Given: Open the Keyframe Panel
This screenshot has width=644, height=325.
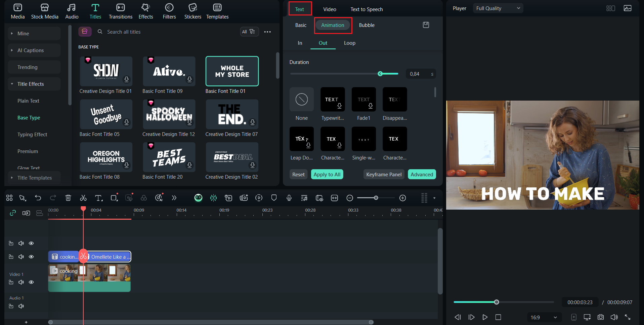Looking at the screenshot, I should [x=384, y=174].
